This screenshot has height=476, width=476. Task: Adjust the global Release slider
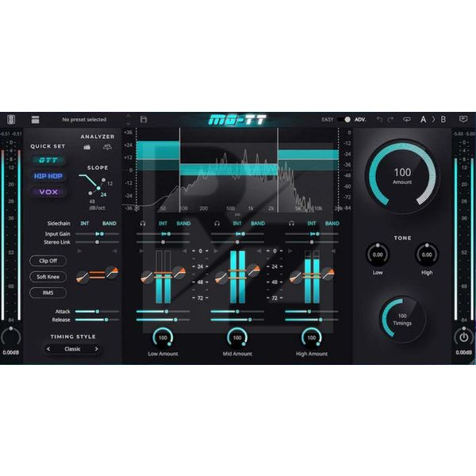[x=97, y=320]
